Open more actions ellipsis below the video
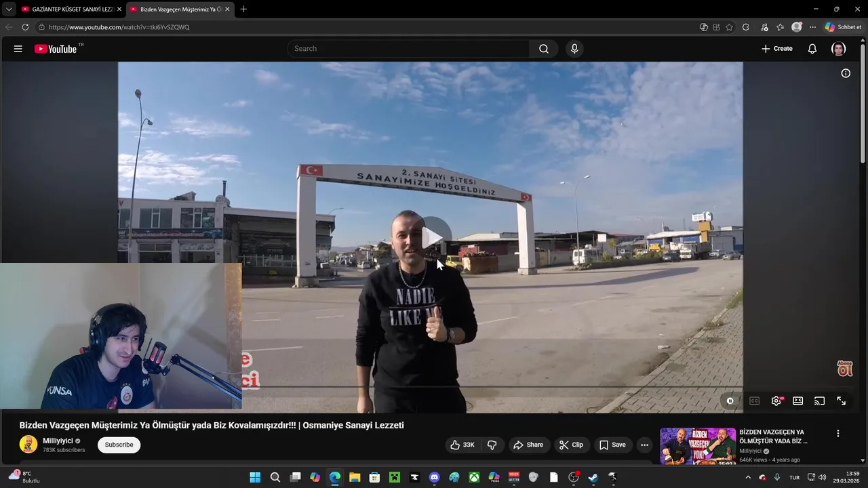The width and height of the screenshot is (868, 488). coord(644,445)
